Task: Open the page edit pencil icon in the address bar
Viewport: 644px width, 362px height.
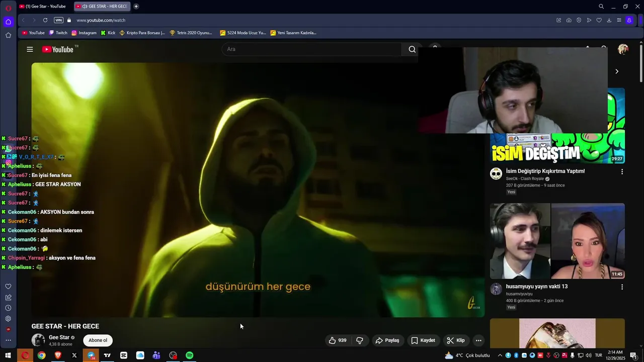Action: [558, 20]
